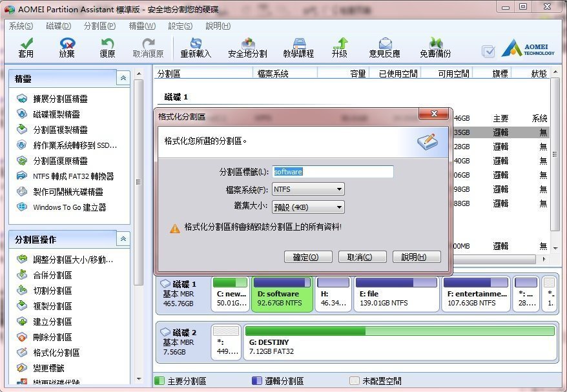Select the F: entertainment partition block
The height and width of the screenshot is (392, 567).
click(476, 293)
